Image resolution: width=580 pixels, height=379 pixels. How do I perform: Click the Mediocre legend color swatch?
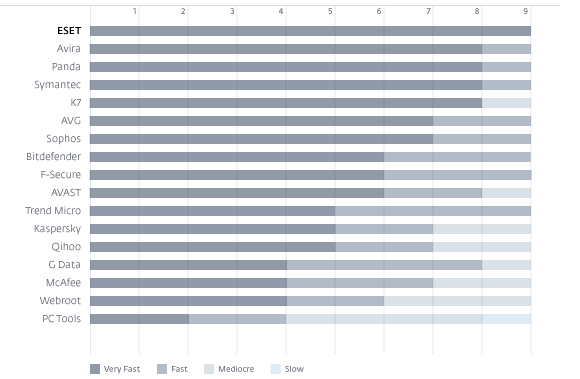[209, 369]
